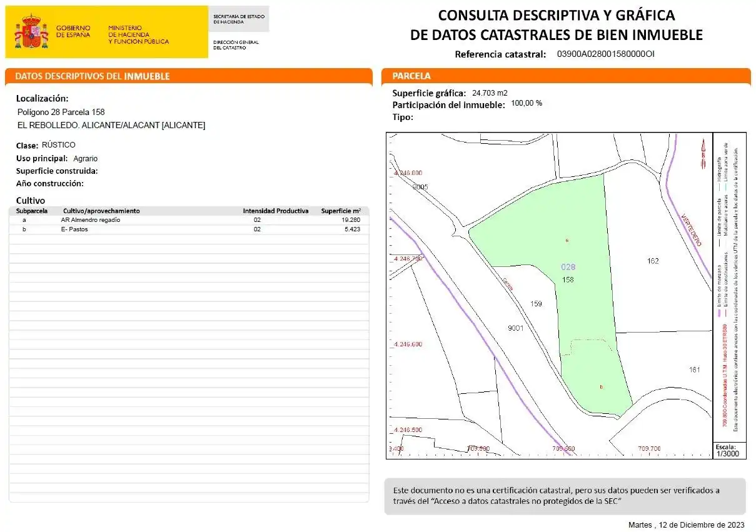The height and width of the screenshot is (532, 756).
Task: Click the 4.246.500 coordinate label
Action: click(x=409, y=430)
